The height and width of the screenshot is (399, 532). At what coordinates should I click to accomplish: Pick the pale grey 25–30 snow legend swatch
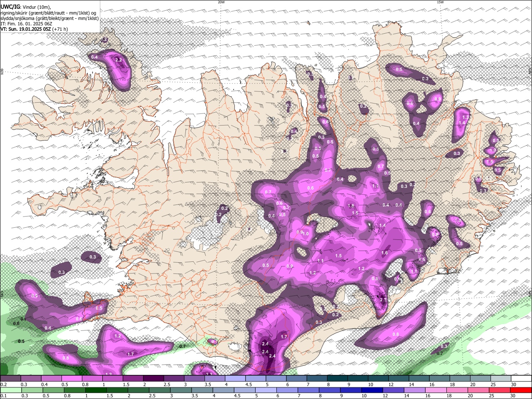point(501,379)
